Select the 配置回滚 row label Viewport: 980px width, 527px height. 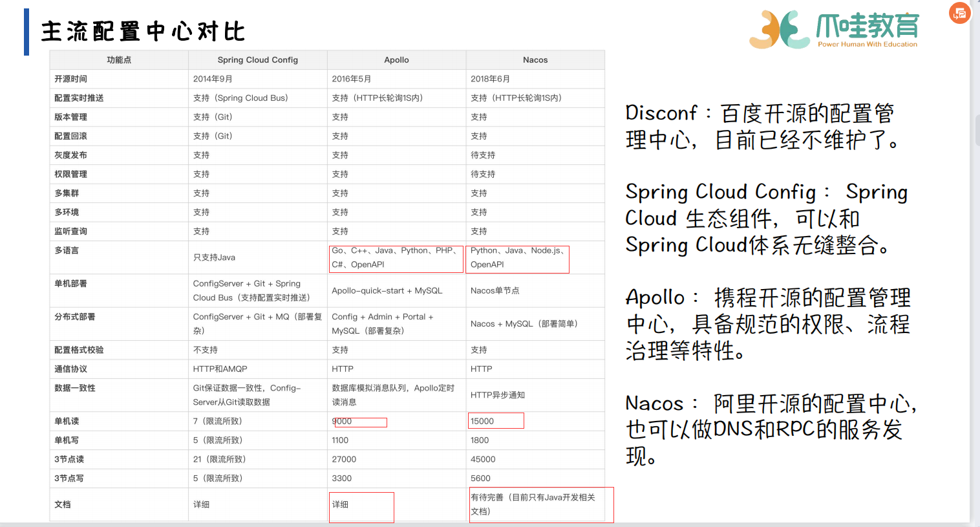[x=70, y=136]
